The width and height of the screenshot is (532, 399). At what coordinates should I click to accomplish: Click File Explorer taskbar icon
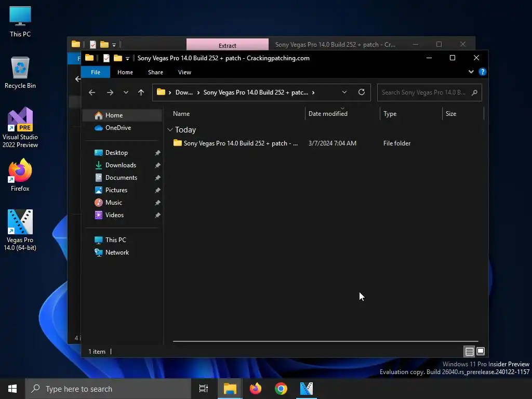pos(230,389)
